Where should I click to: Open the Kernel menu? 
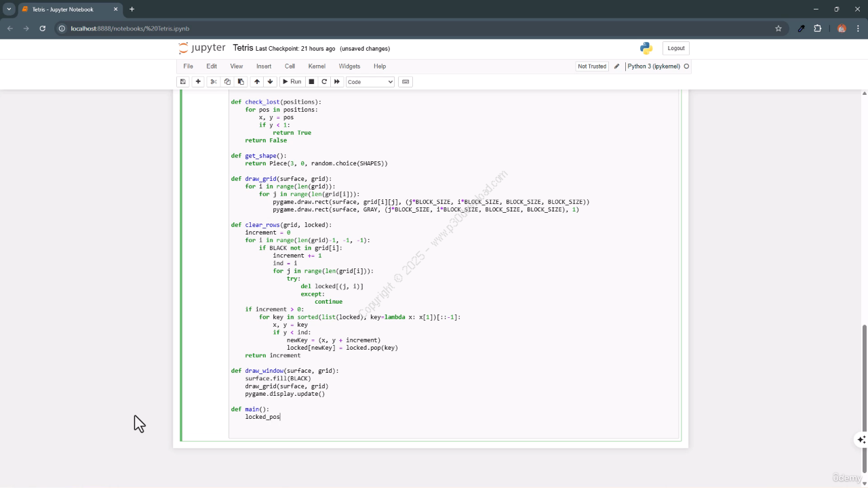tap(317, 66)
